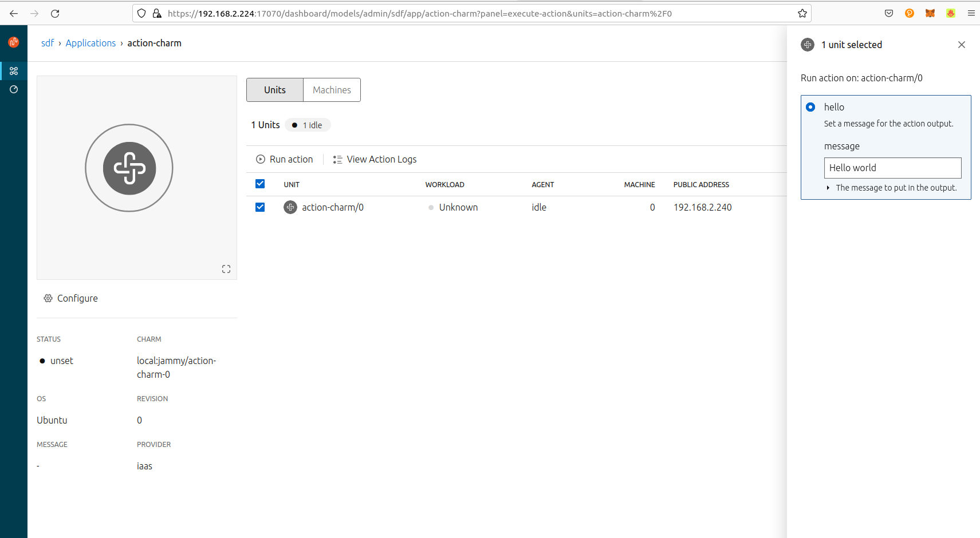Uncheck the action-charm/0 unit checkbox
Viewport: 980px width, 538px height.
(x=260, y=207)
